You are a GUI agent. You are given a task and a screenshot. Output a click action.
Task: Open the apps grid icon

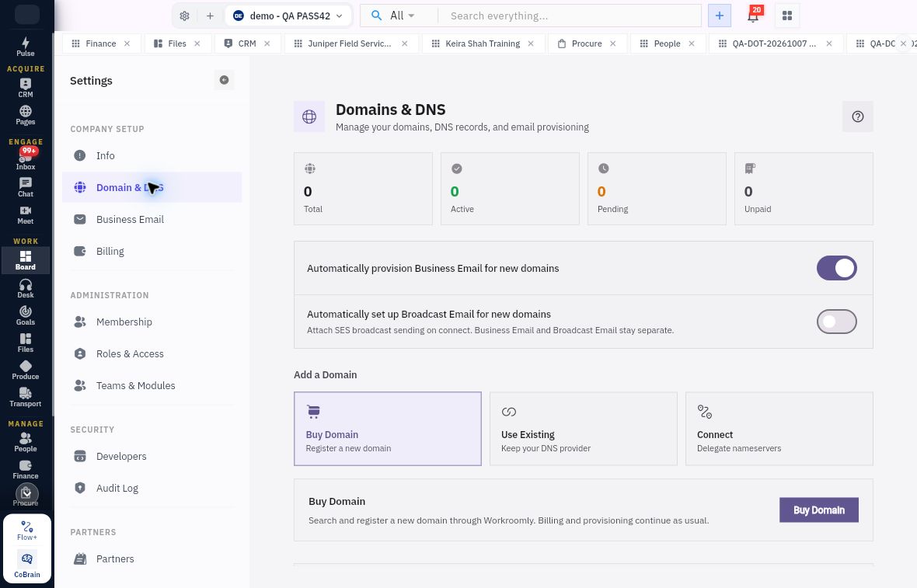787,16
